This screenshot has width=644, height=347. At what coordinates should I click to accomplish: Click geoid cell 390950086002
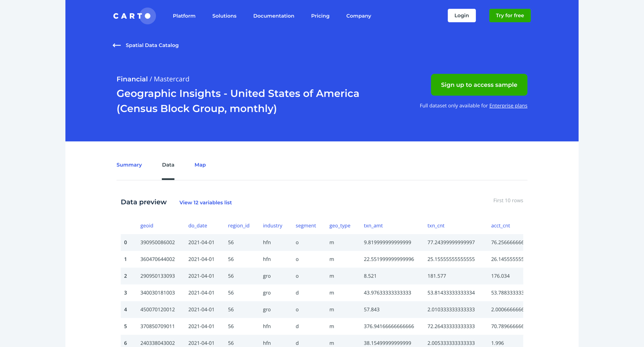(158, 243)
